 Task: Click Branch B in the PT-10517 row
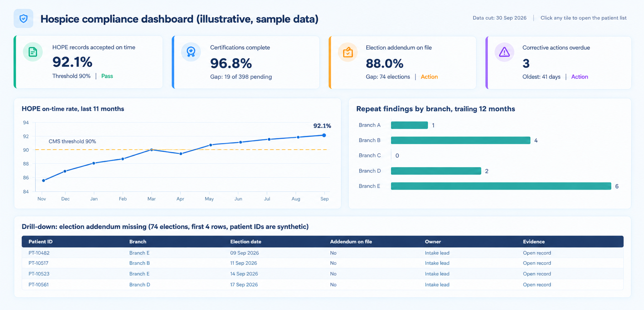(x=139, y=263)
